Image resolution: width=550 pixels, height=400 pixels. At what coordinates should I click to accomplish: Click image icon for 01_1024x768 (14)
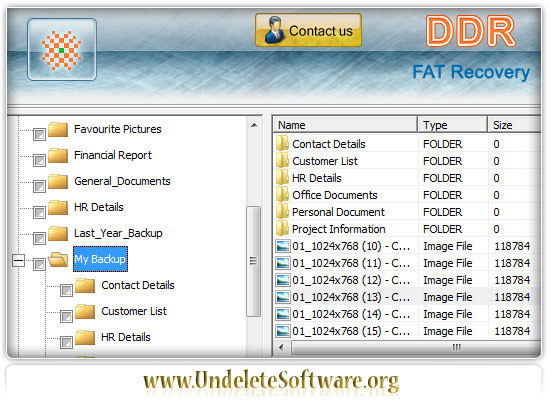pos(283,314)
